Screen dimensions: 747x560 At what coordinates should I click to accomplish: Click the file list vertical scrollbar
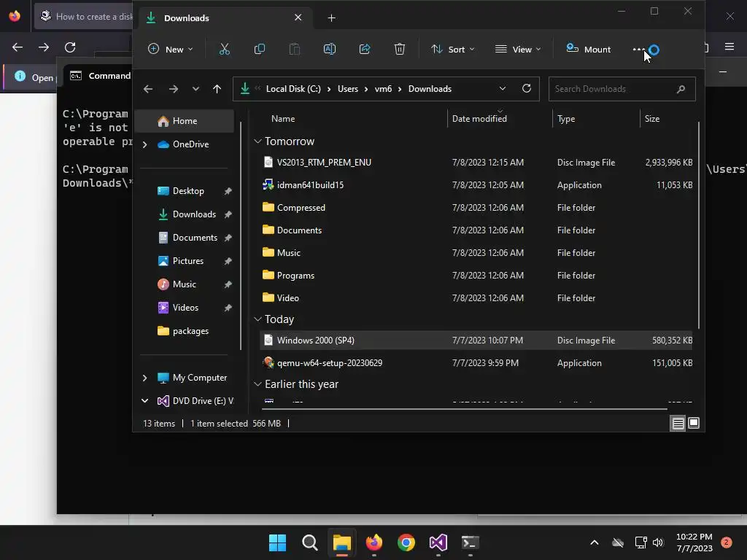(x=698, y=226)
